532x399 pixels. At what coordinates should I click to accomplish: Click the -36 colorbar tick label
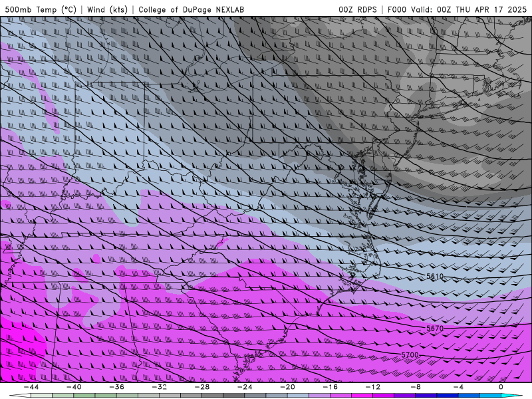point(116,387)
